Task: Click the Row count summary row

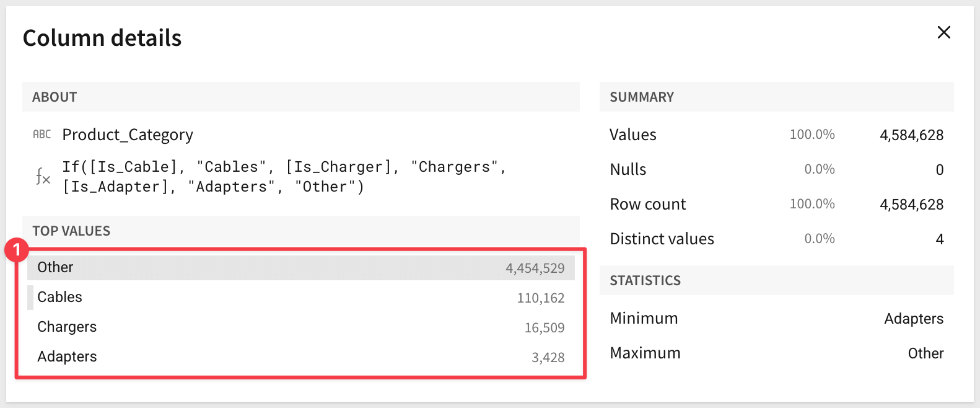Action: click(776, 205)
